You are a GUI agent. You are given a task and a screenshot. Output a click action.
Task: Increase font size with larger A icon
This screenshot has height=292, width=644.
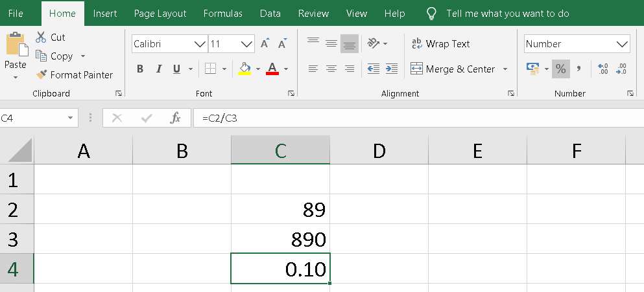click(265, 44)
